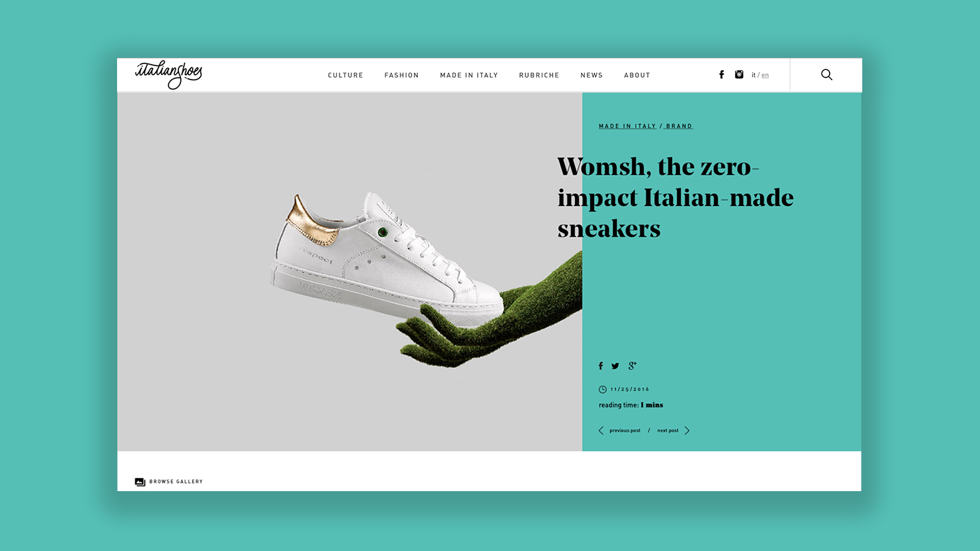This screenshot has width=980, height=551.
Task: Go to previous post arrow
Action: 601,431
